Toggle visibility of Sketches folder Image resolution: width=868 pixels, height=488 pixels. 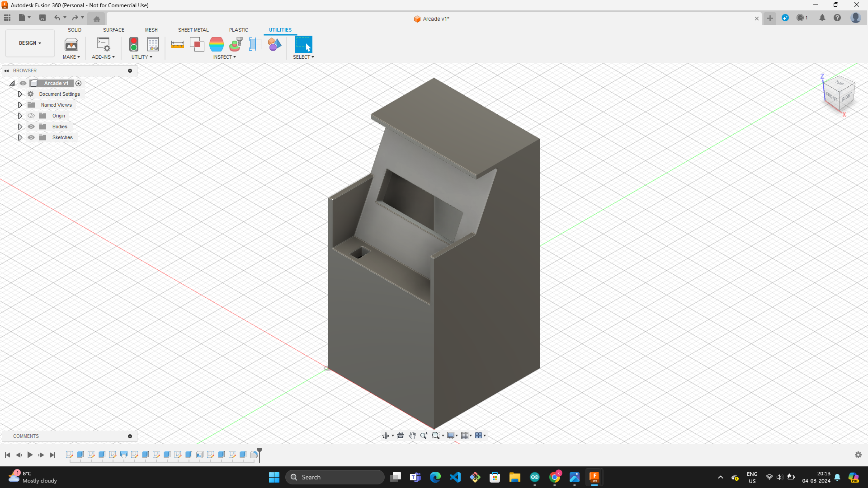click(31, 137)
